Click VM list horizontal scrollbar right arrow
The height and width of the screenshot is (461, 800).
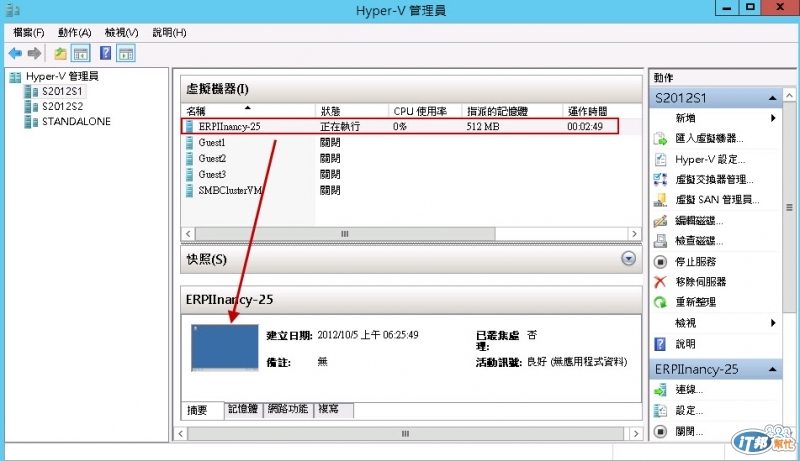634,234
